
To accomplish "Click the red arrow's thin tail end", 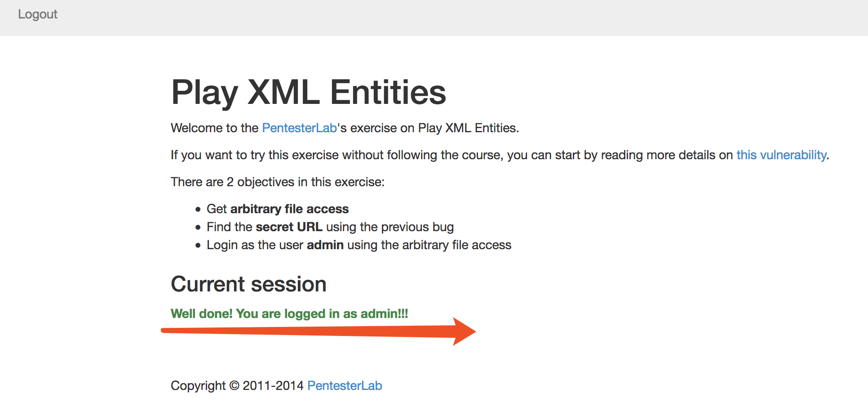I will point(165,331).
